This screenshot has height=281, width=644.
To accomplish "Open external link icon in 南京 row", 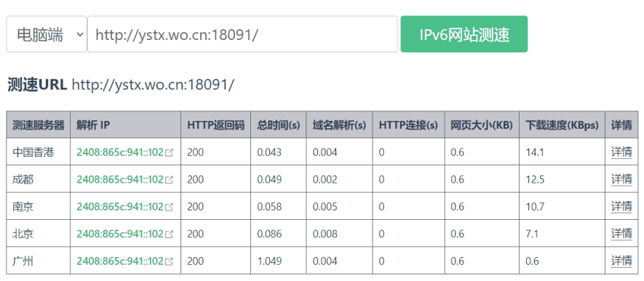I will (x=169, y=207).
